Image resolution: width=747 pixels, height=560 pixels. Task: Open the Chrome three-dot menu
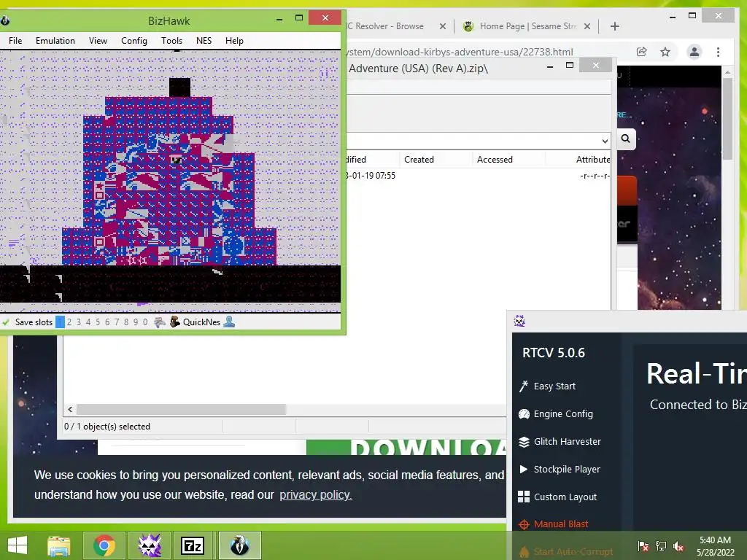[x=718, y=52]
